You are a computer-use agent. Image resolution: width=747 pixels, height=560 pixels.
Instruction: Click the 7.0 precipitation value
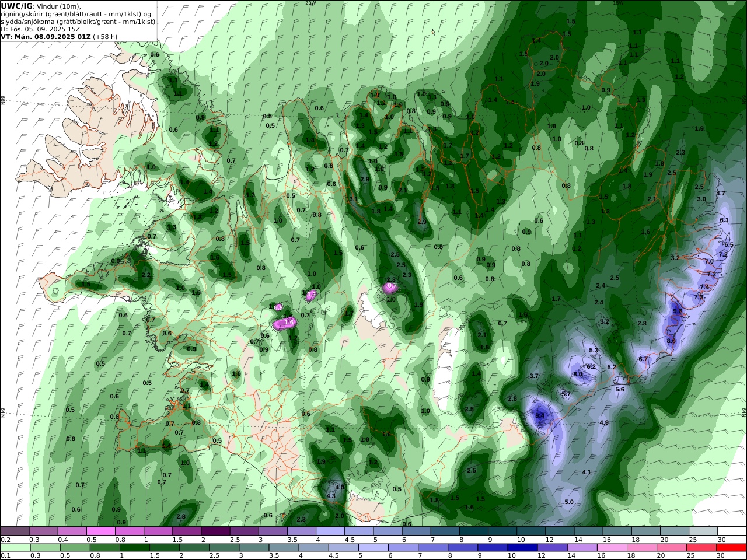click(709, 262)
